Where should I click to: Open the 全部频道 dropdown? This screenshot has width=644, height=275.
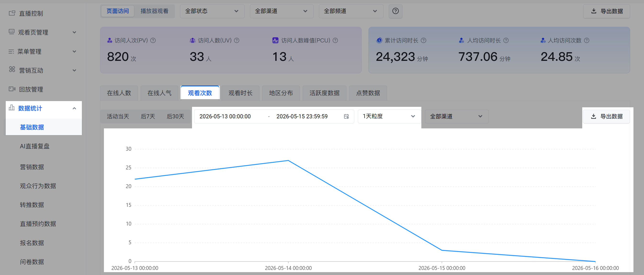351,11
